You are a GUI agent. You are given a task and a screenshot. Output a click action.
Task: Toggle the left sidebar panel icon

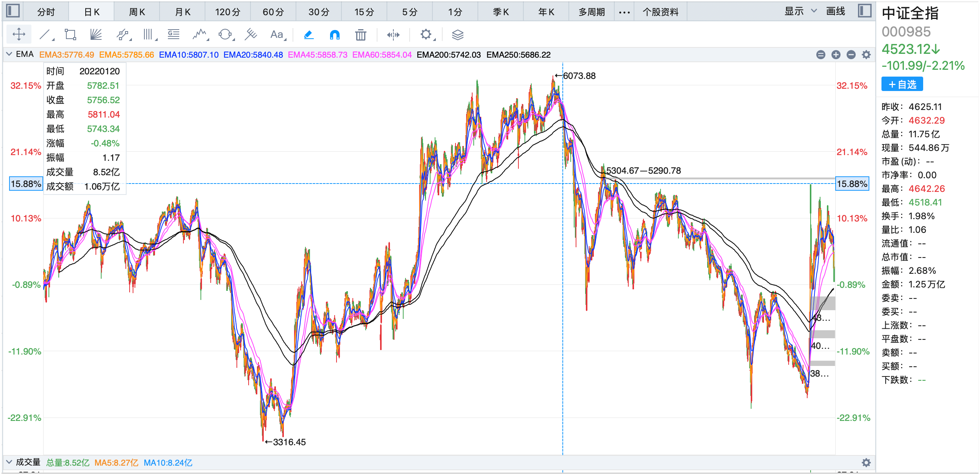point(13,11)
